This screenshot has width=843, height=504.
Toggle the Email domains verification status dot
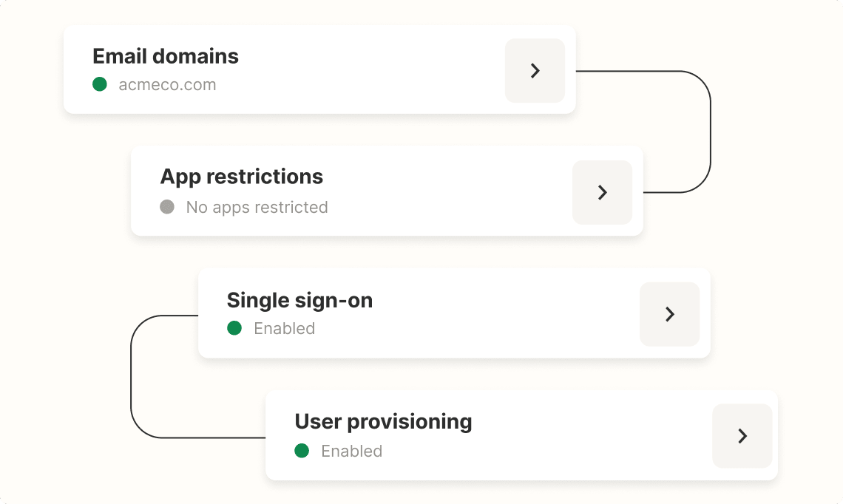[x=100, y=84]
